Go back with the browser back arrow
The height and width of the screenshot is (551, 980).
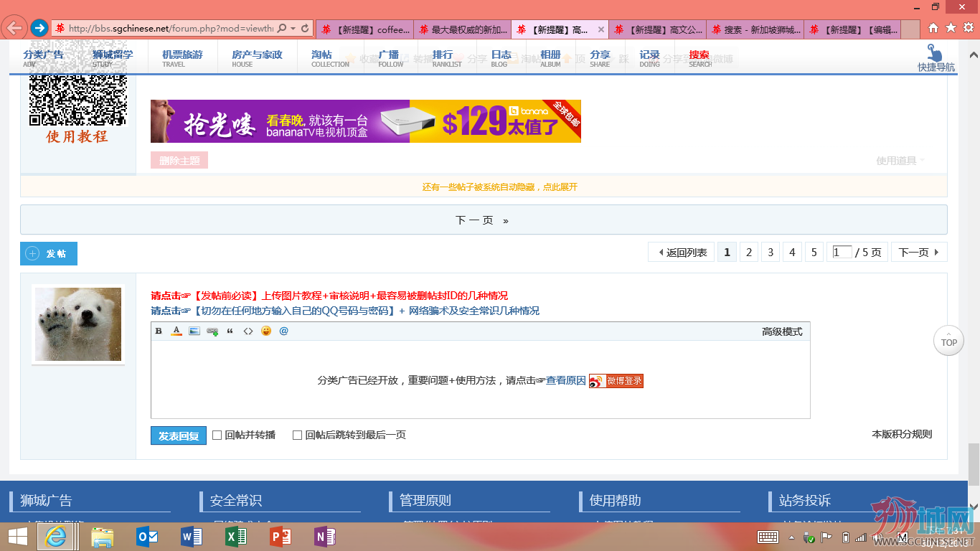pyautogui.click(x=15, y=28)
